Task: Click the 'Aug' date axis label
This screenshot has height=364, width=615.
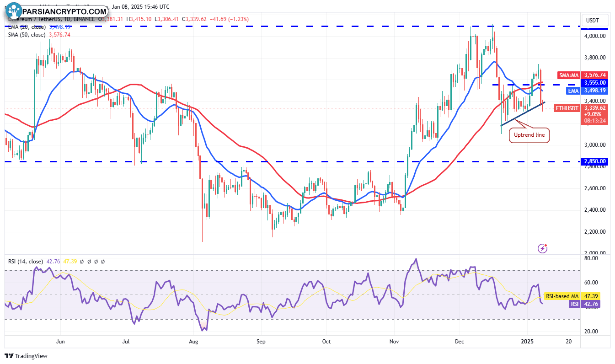Action: point(193,341)
